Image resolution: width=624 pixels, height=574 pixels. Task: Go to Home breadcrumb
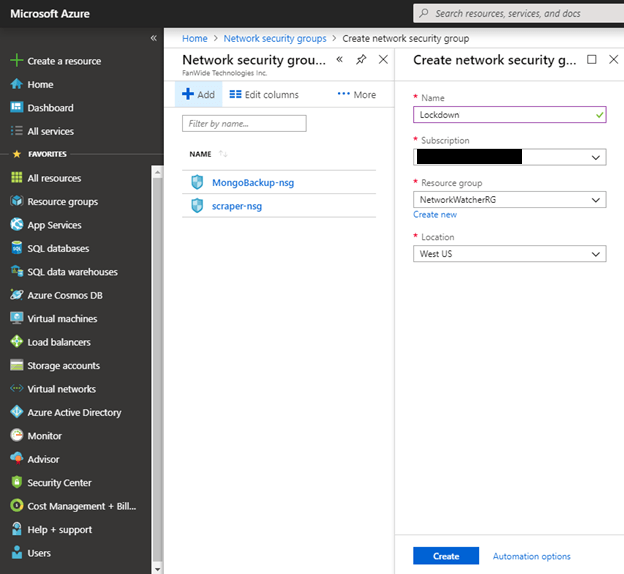click(195, 39)
